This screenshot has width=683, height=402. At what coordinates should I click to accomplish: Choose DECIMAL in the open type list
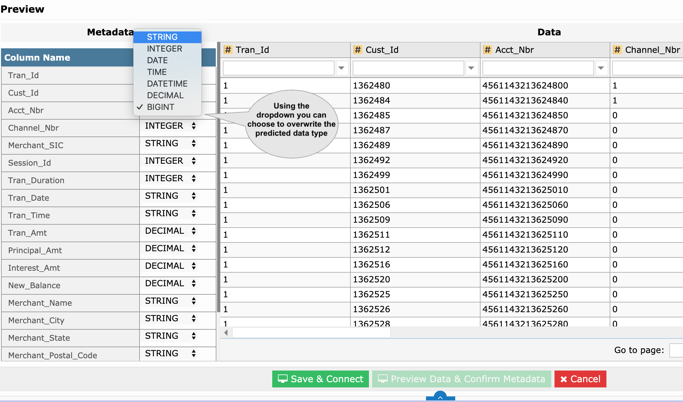click(x=167, y=95)
